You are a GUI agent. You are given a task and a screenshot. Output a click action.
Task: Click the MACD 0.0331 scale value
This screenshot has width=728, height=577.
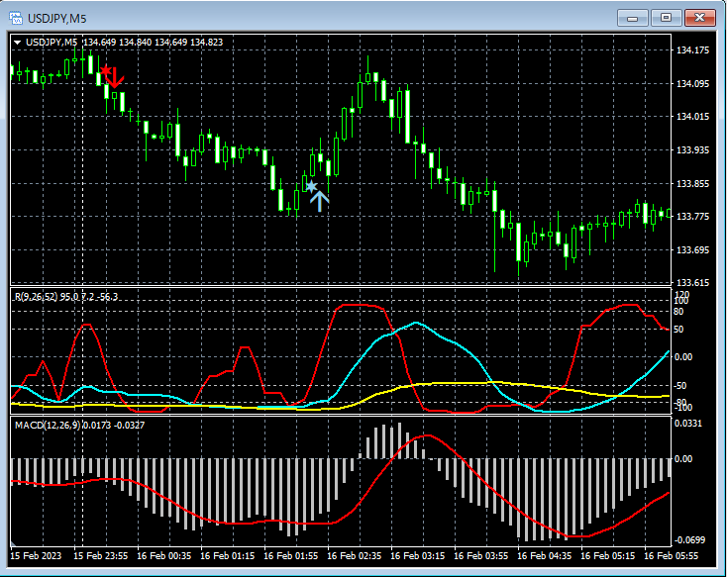[x=689, y=424]
